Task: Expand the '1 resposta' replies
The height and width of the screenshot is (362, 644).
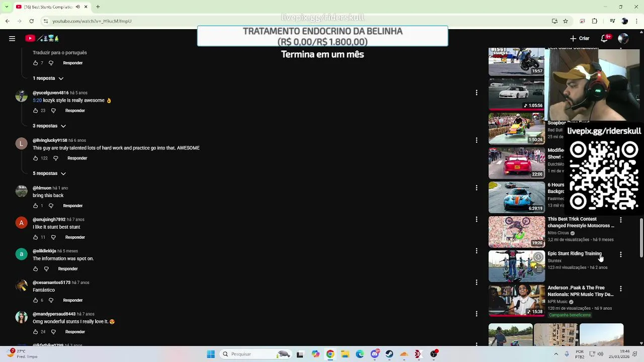Action: click(x=48, y=78)
